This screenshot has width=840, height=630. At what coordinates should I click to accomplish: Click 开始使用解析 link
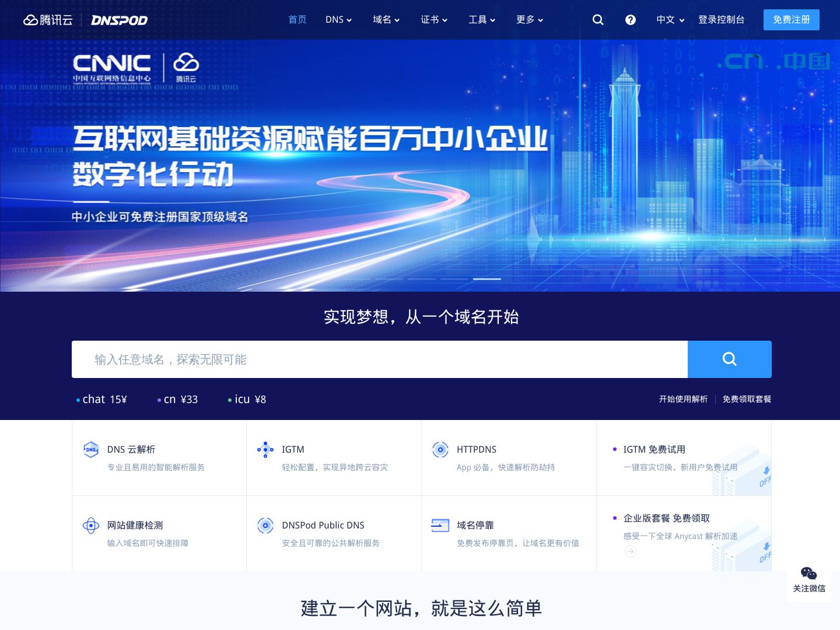point(683,399)
